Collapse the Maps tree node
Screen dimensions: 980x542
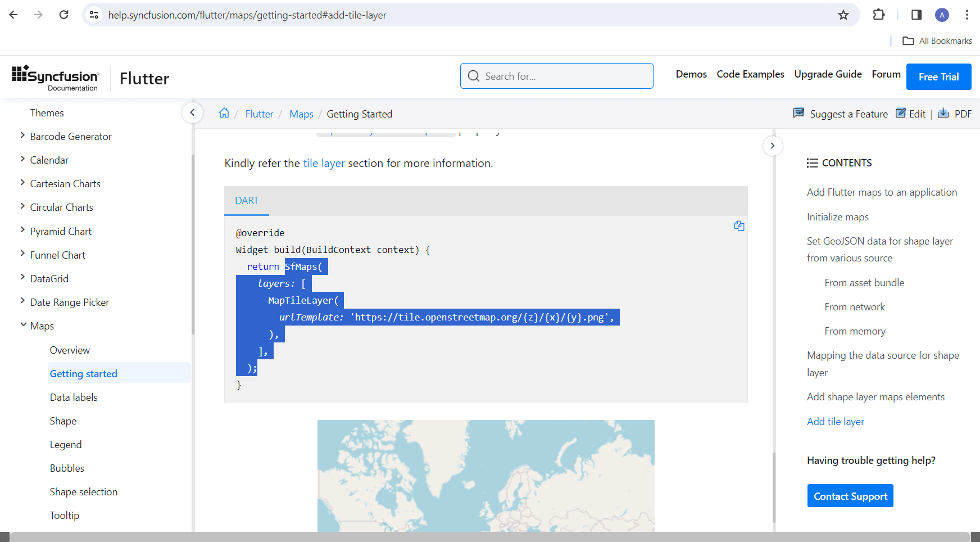(23, 325)
